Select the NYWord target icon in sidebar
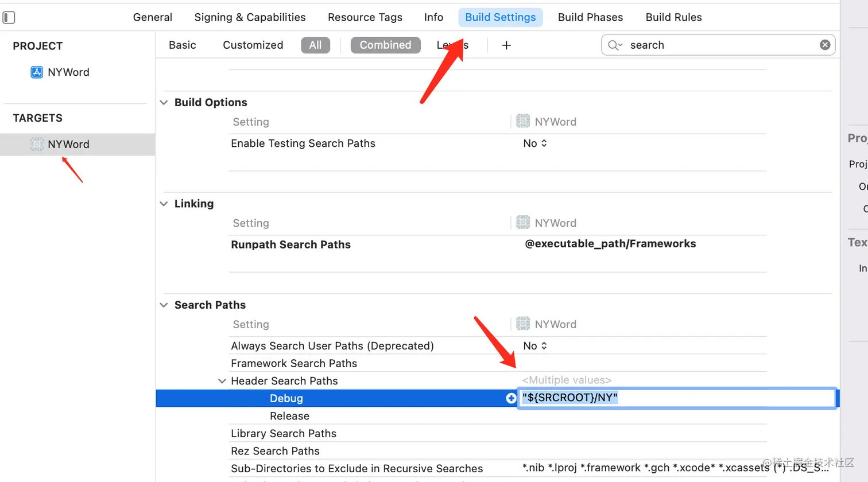This screenshot has width=868, height=482. pyautogui.click(x=37, y=145)
